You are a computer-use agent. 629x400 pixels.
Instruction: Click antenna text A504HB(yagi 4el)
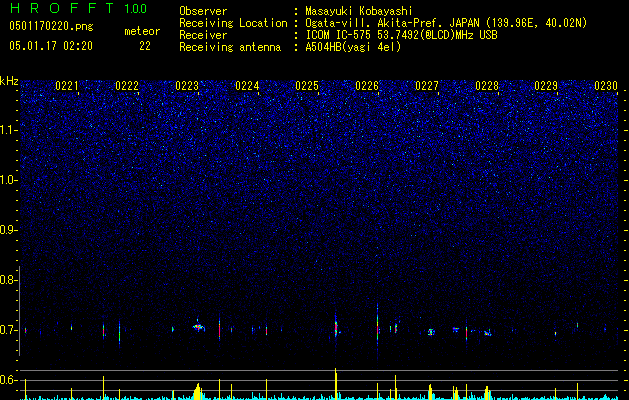353,47
